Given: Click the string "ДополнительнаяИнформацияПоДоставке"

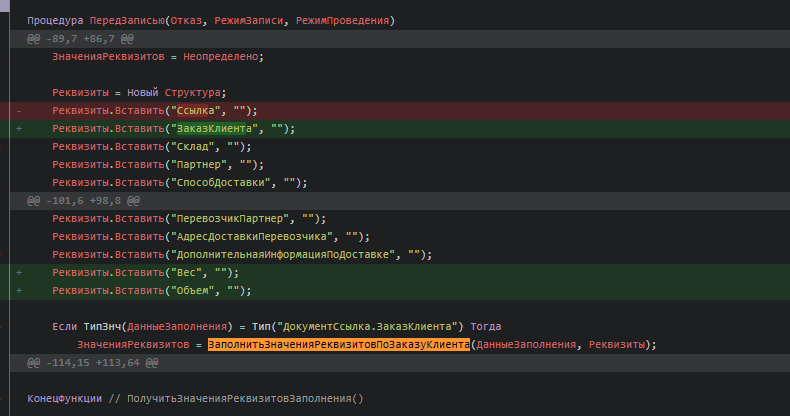Looking at the screenshot, I should click(283, 255).
